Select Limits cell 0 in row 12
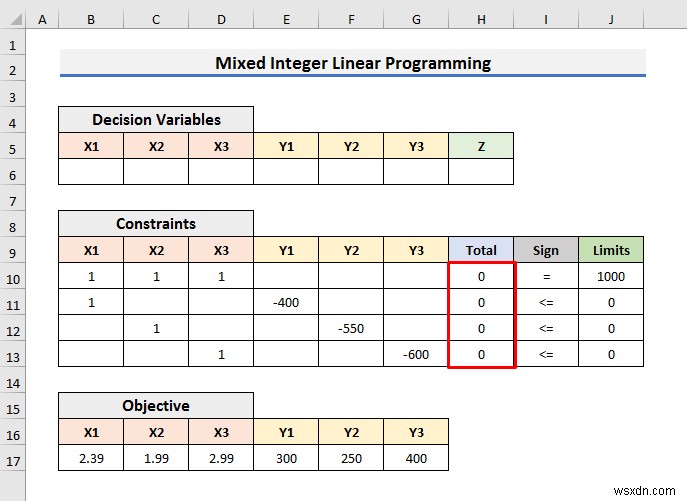 tap(611, 328)
